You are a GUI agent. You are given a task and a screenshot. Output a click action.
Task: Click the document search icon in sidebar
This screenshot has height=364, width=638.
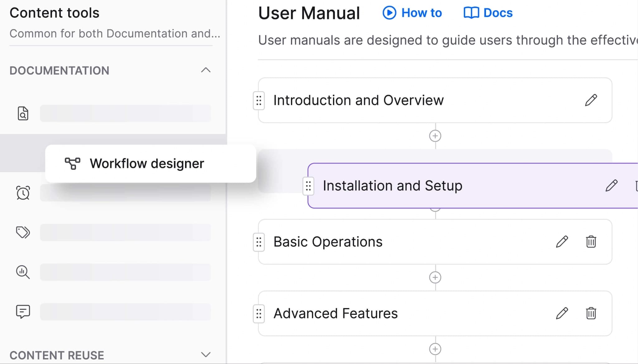tap(23, 113)
